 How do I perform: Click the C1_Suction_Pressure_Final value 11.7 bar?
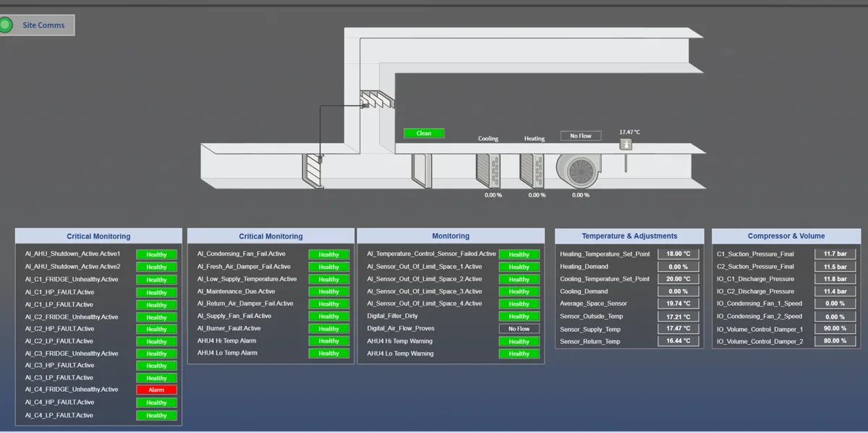pyautogui.click(x=835, y=254)
